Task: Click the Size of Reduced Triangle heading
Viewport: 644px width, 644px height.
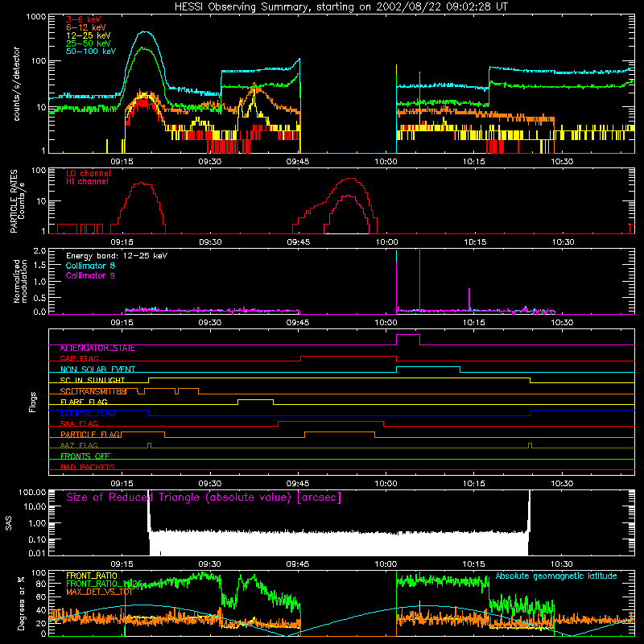Action: point(204,497)
